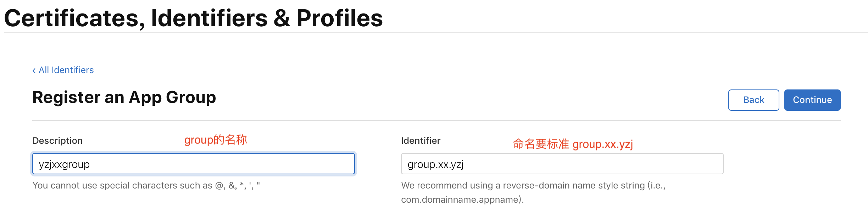Click the Description field label
868x213 pixels.
coord(57,141)
